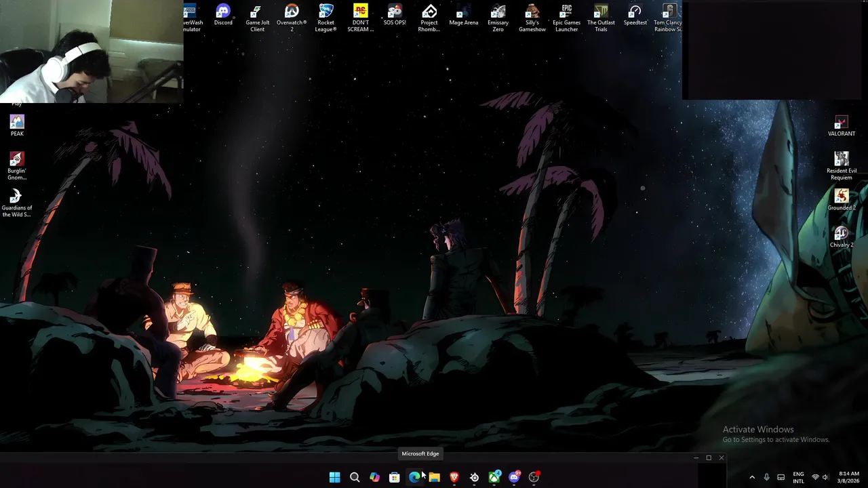Viewport: 868px width, 488px height.
Task: Select the VALORANT desktop shortcut
Action: click(842, 126)
